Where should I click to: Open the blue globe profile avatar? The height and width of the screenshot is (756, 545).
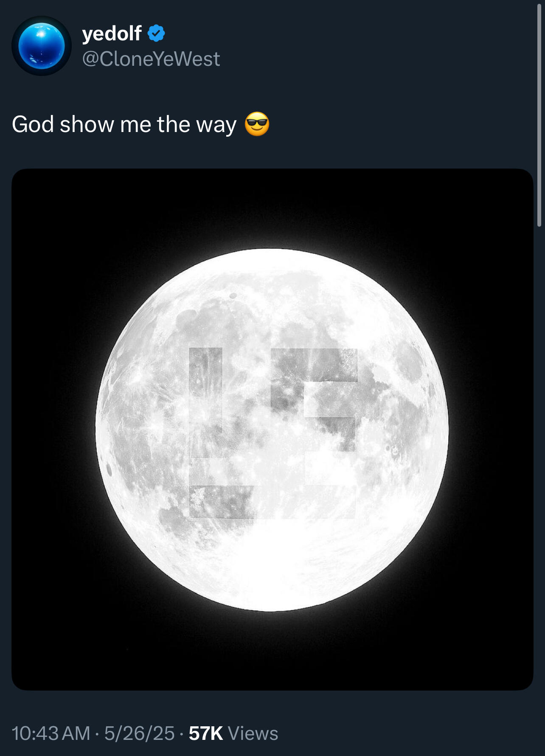[42, 46]
